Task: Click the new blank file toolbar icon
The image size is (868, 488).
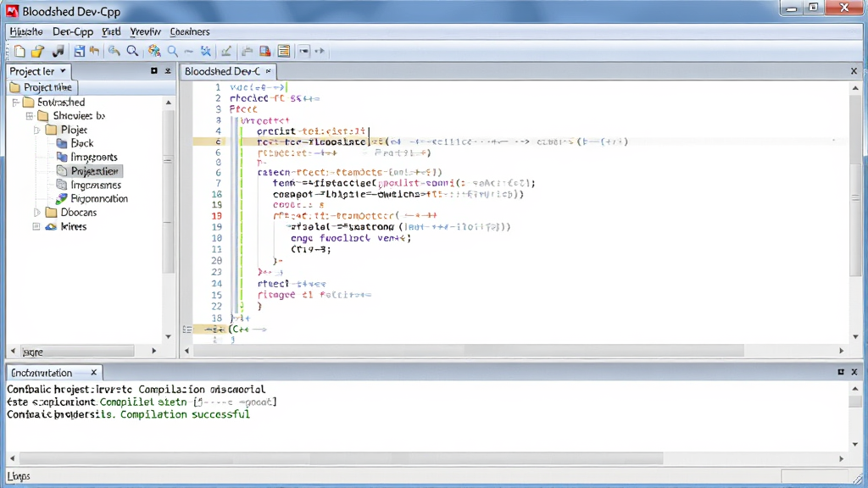Action: (19, 52)
